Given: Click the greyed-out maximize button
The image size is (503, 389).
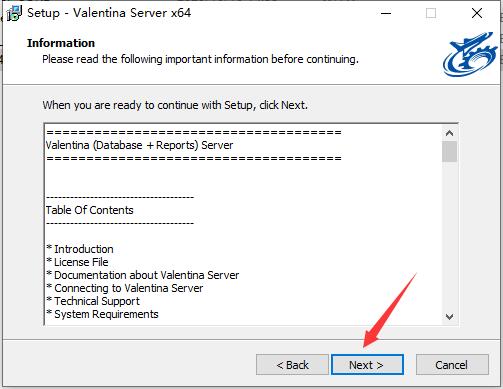Looking at the screenshot, I should click(431, 13).
